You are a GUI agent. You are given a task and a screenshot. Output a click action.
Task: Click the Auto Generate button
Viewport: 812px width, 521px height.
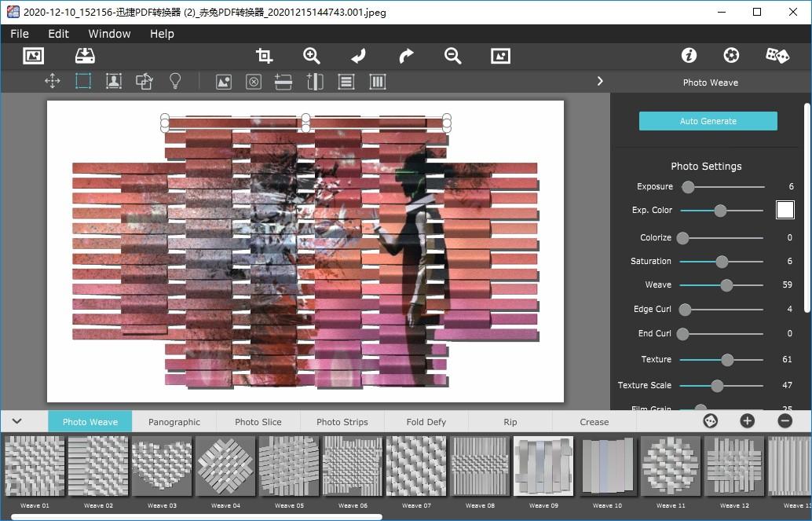pos(708,121)
